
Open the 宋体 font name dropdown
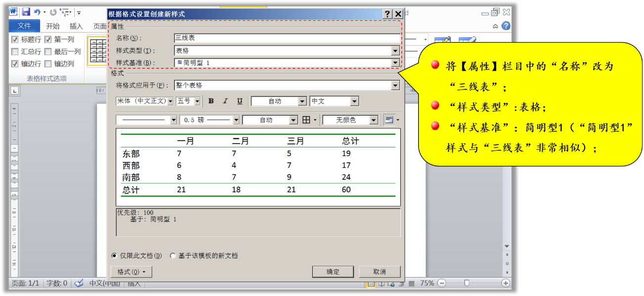tap(171, 101)
